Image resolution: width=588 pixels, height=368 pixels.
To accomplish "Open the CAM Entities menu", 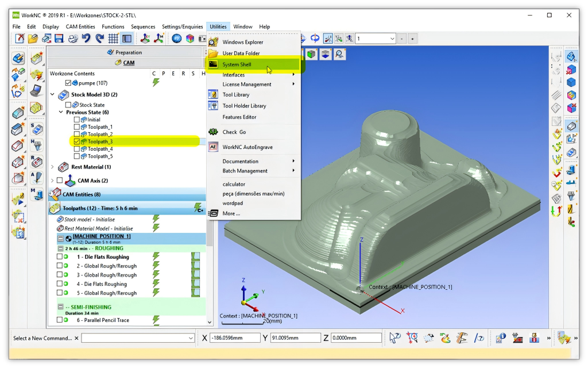I will (80, 26).
